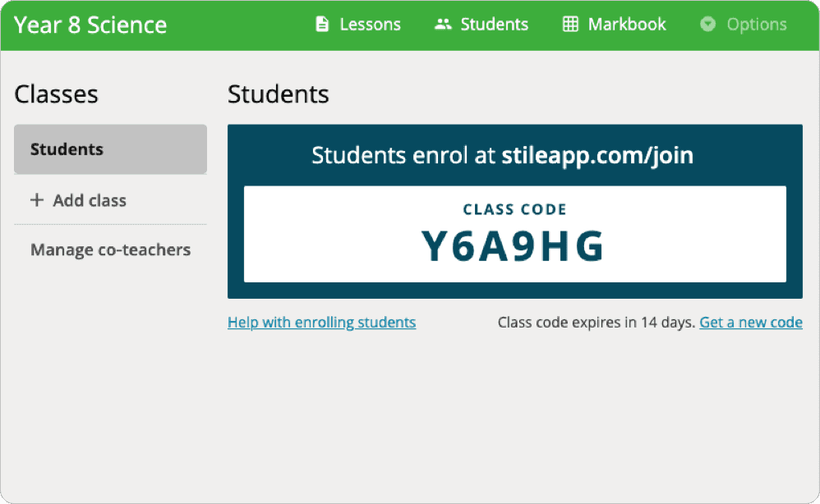Viewport: 820px width, 504px height.
Task: Open the Lessons tab
Action: point(358,24)
